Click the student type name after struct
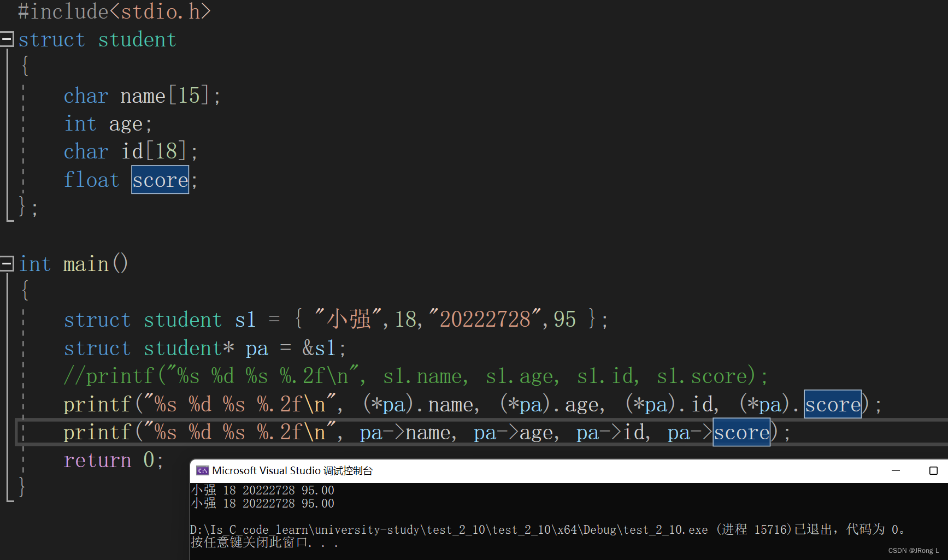 click(137, 39)
